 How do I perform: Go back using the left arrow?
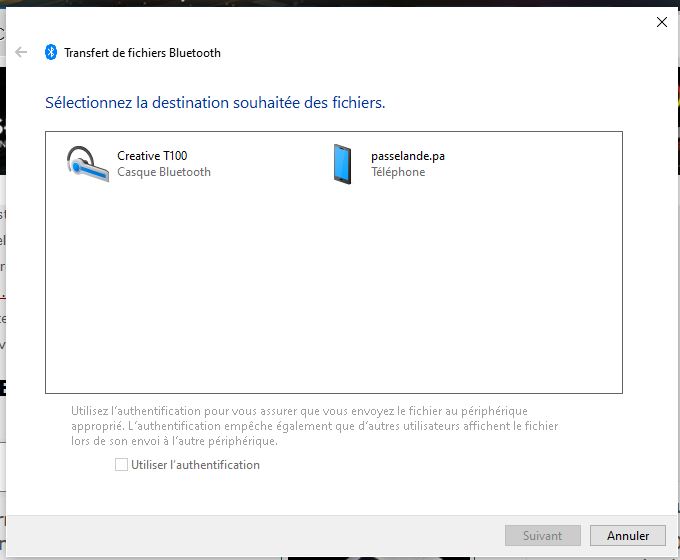[x=21, y=53]
